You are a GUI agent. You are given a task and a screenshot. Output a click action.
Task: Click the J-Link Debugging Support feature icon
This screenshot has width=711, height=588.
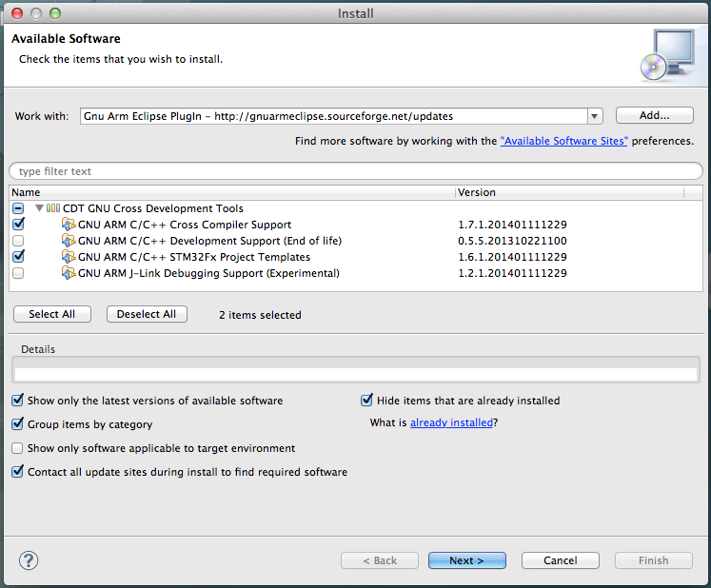69,273
